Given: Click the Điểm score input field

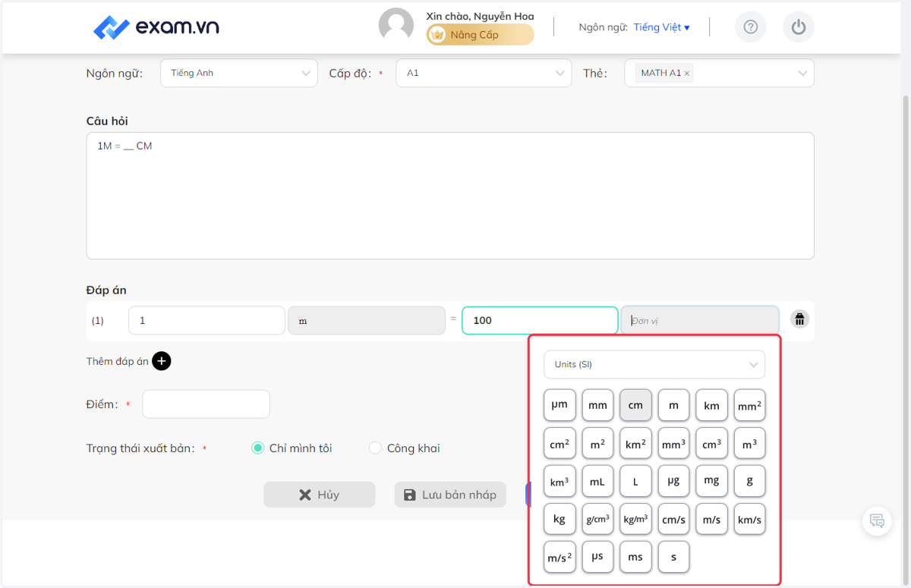Looking at the screenshot, I should click(206, 404).
